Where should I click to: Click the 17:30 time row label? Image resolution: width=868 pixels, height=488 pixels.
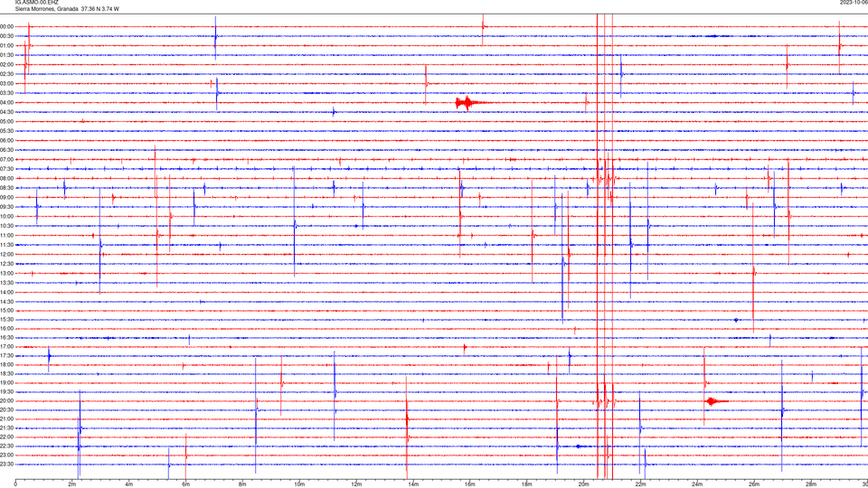[6, 356]
